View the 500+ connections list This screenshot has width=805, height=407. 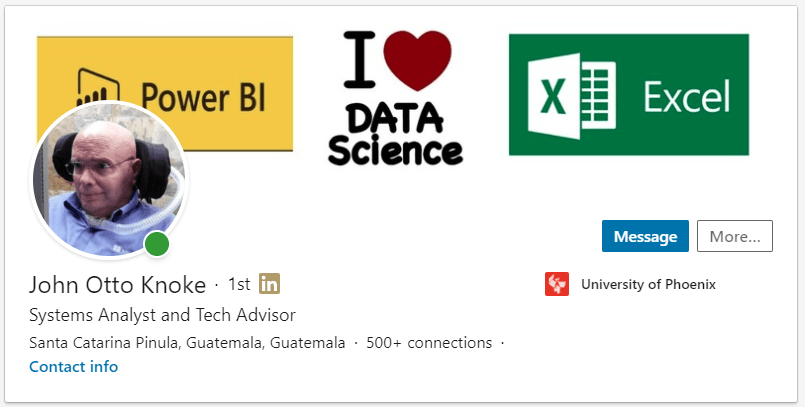429,343
